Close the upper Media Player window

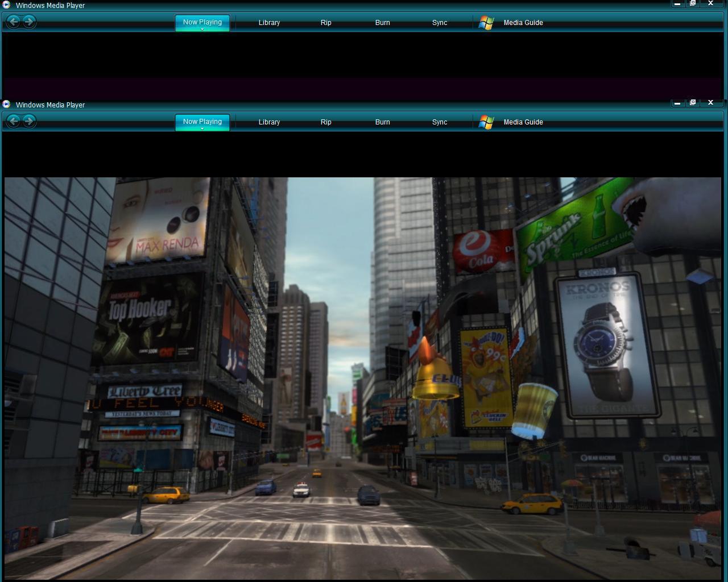click(x=710, y=3)
